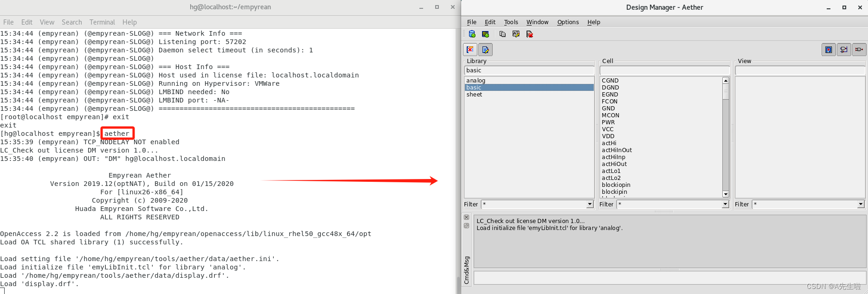Open the Design Manager Help menu
Image resolution: width=868 pixels, height=294 pixels.
[x=593, y=22]
